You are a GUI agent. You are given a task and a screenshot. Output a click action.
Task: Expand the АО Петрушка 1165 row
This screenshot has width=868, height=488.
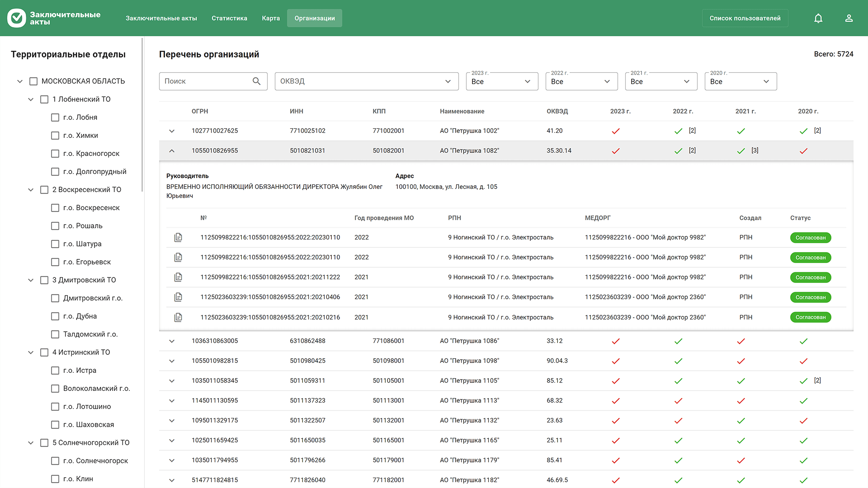pyautogui.click(x=172, y=441)
